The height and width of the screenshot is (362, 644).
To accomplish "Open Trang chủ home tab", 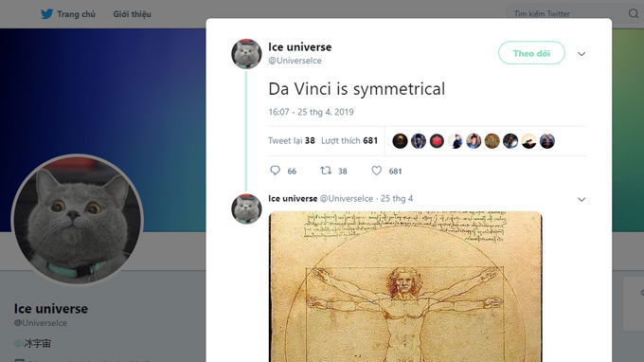I will [76, 14].
